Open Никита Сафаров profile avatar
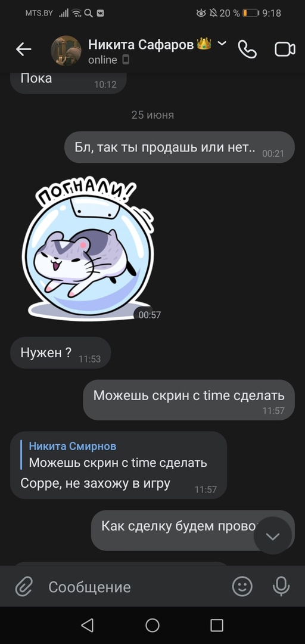305x644 pixels. [66, 51]
